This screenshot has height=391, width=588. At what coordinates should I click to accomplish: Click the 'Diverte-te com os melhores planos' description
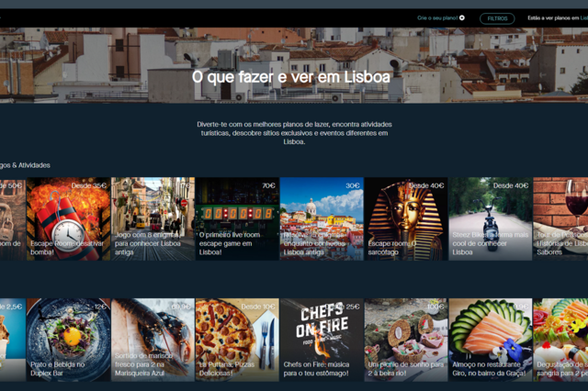(294, 133)
